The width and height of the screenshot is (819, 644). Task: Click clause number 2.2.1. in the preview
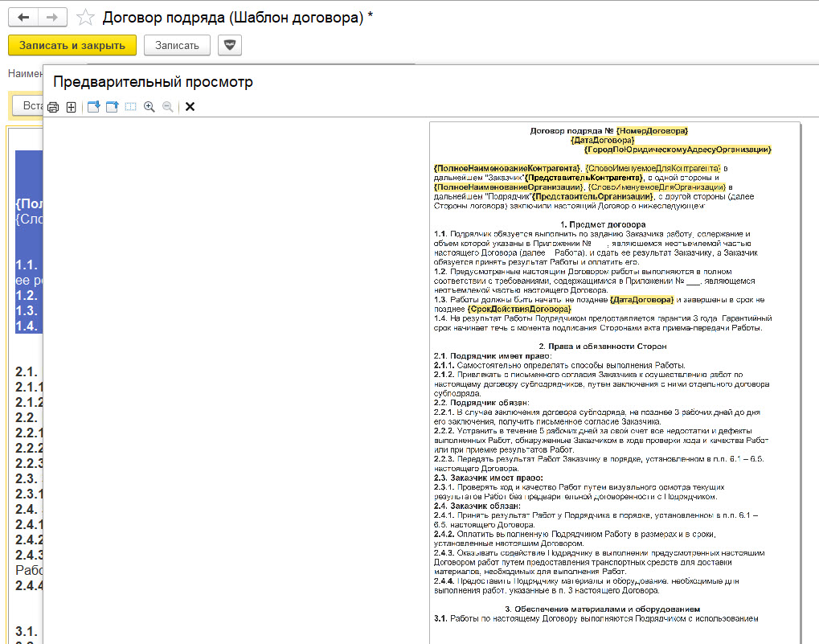pyautogui.click(x=444, y=412)
